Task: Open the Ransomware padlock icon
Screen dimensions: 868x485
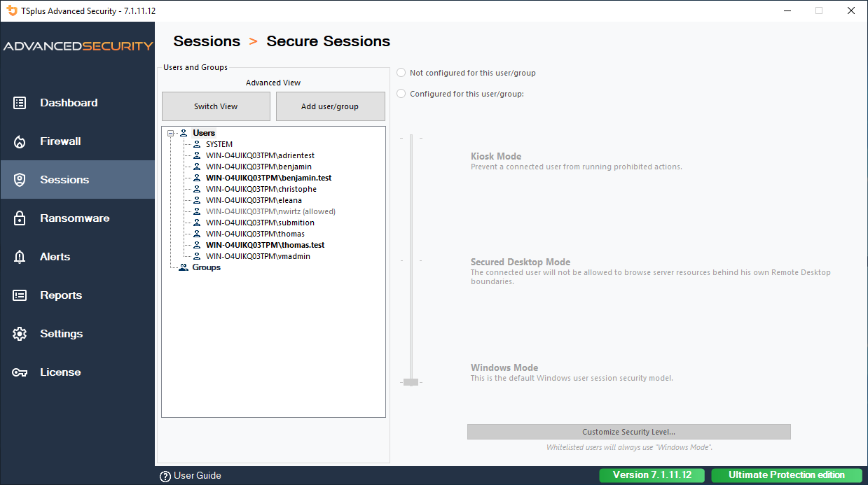Action: [x=19, y=218]
